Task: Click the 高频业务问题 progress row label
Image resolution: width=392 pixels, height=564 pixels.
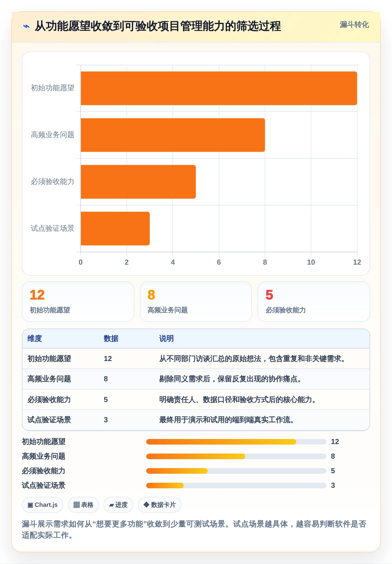Action: 44,456
